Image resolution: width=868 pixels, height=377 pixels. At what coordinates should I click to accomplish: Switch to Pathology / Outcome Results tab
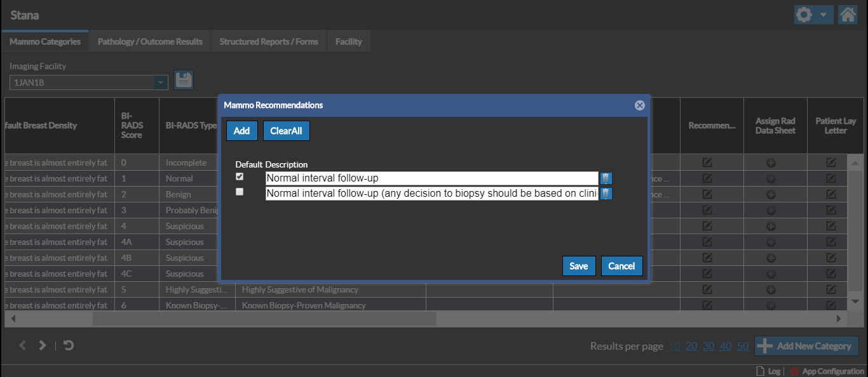click(150, 41)
